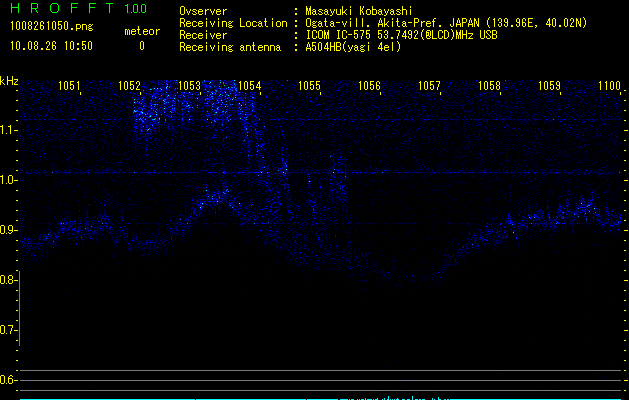Image resolution: width=629 pixels, height=400 pixels.
Task: Click the 1055 time marker
Action: click(x=309, y=86)
